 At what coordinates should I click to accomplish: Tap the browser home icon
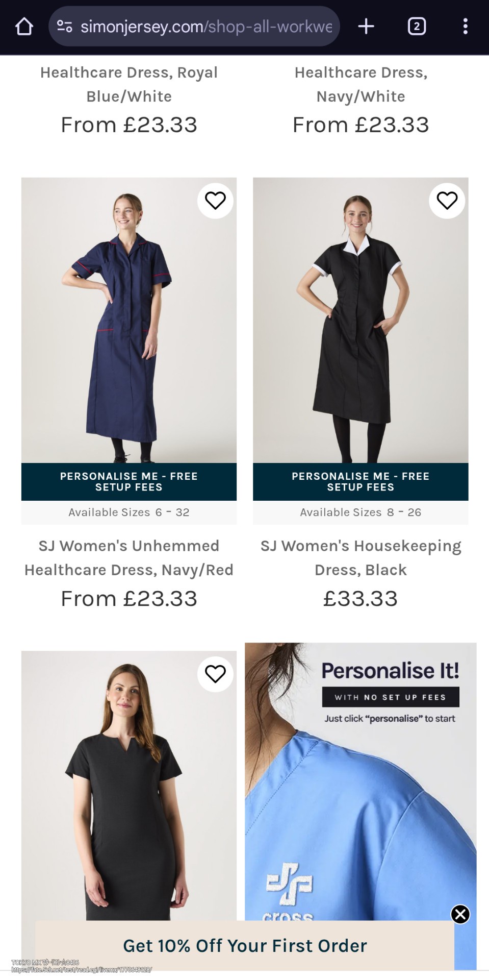pos(24,27)
